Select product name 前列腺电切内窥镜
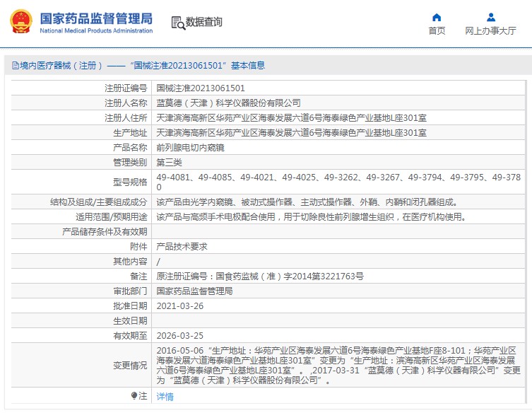532x413 pixels. (x=190, y=147)
